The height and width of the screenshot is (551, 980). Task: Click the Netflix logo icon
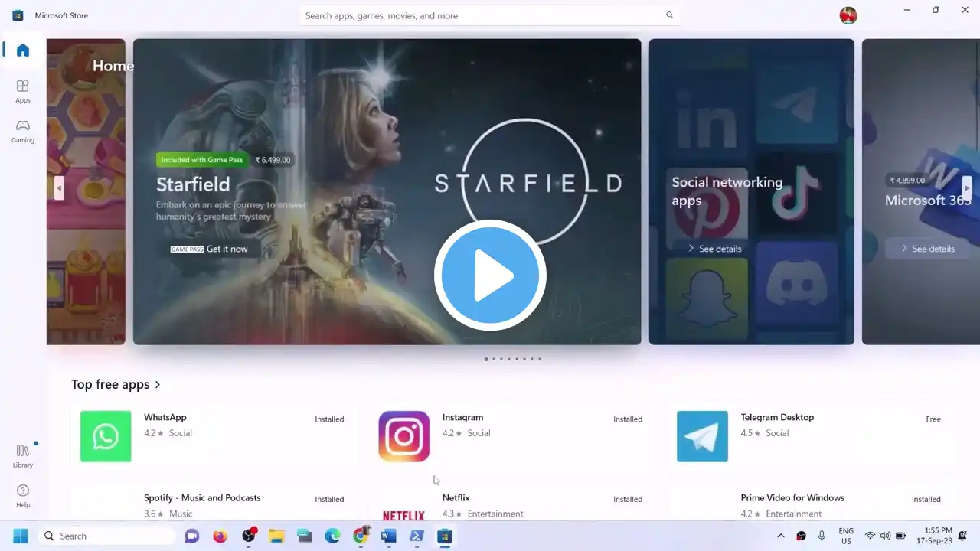coord(403,515)
